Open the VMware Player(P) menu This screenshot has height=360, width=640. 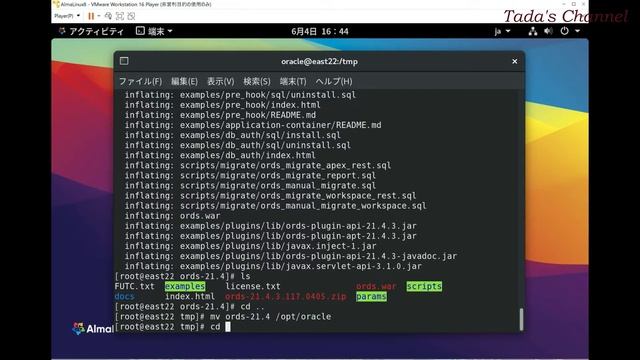(x=67, y=16)
